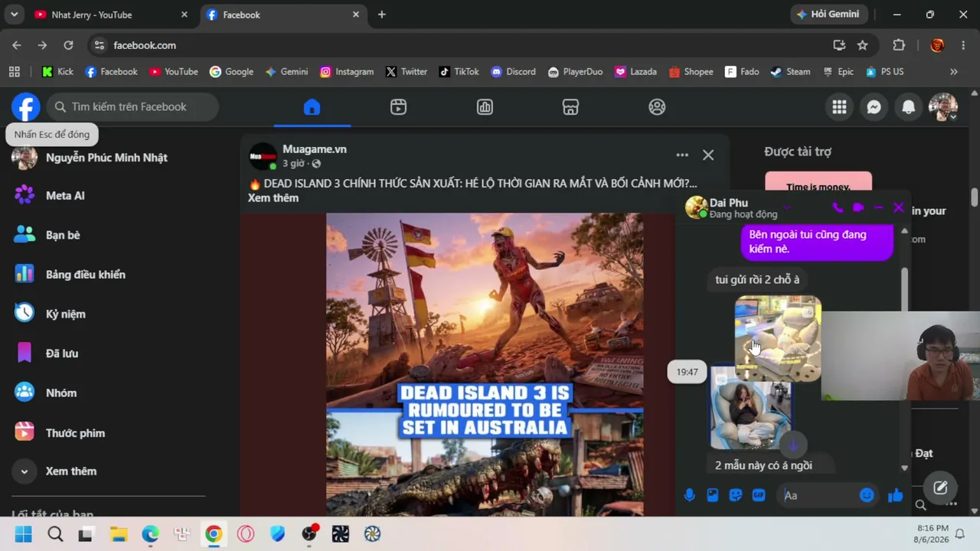
Task: Click the Facebook logo
Action: click(x=25, y=107)
